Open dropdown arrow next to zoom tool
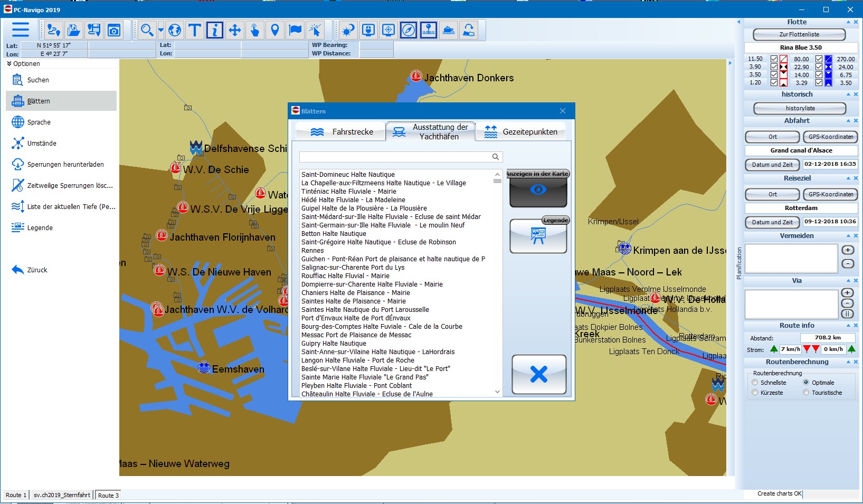863x504 pixels. click(x=160, y=31)
